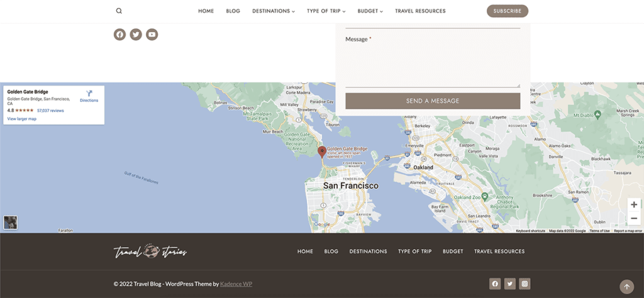Viewport: 644px width, 298px height.
Task: Open the footer Facebook icon
Action: [x=495, y=284]
